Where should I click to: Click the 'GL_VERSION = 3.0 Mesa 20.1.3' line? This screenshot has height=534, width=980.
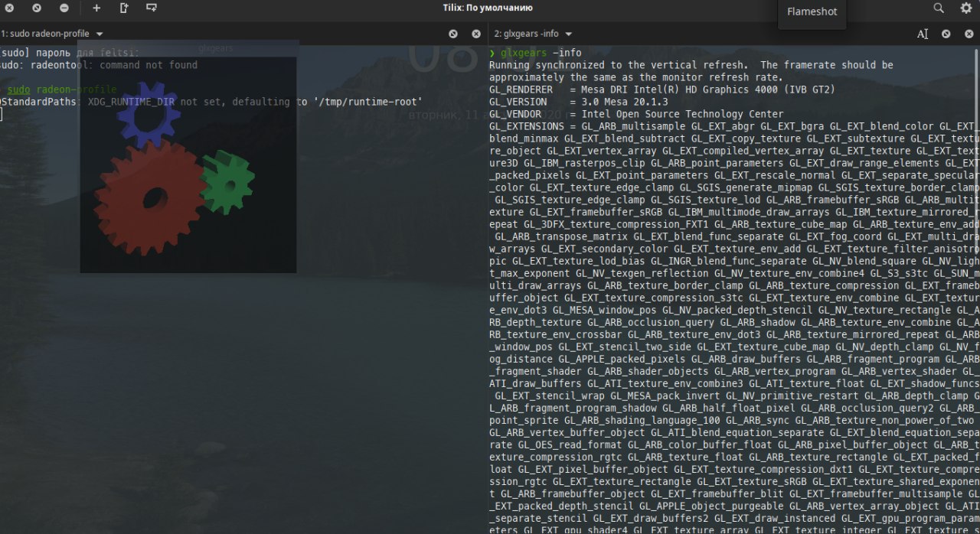tap(578, 102)
